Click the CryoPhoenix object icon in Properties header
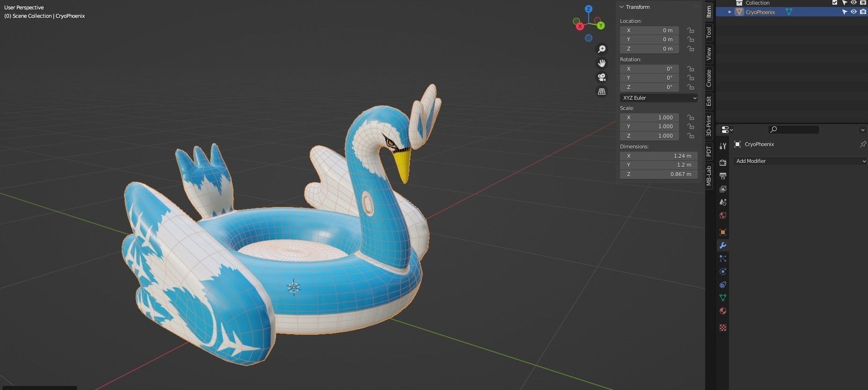 tap(738, 144)
